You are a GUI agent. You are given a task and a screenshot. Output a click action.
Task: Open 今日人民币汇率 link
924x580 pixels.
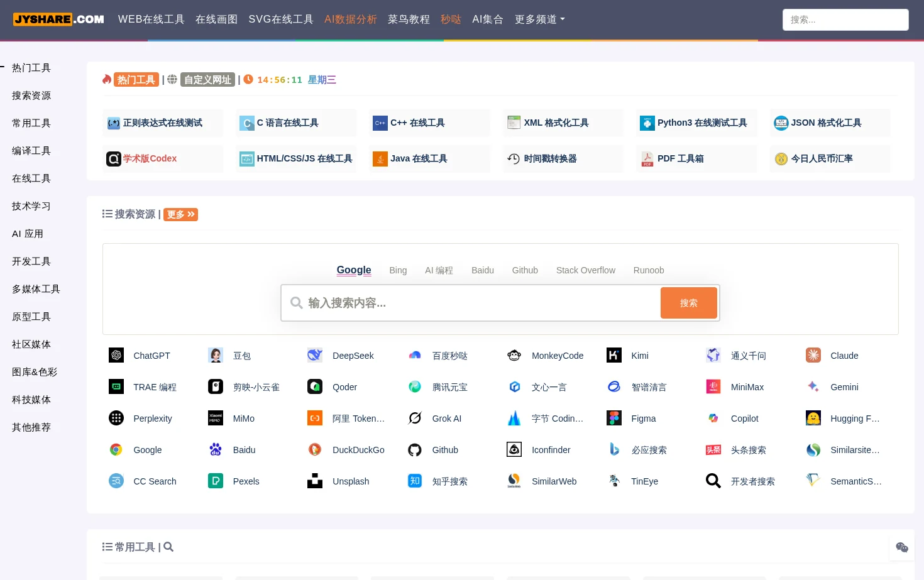(x=830, y=159)
